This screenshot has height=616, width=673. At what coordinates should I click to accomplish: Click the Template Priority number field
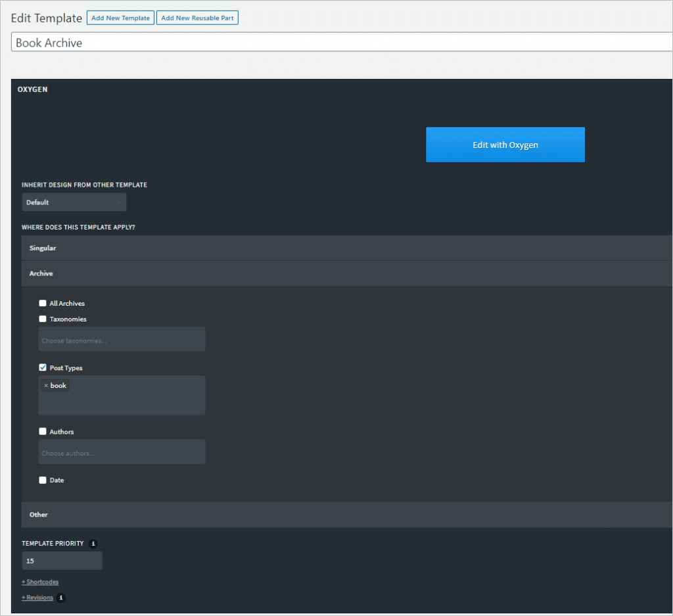click(62, 561)
